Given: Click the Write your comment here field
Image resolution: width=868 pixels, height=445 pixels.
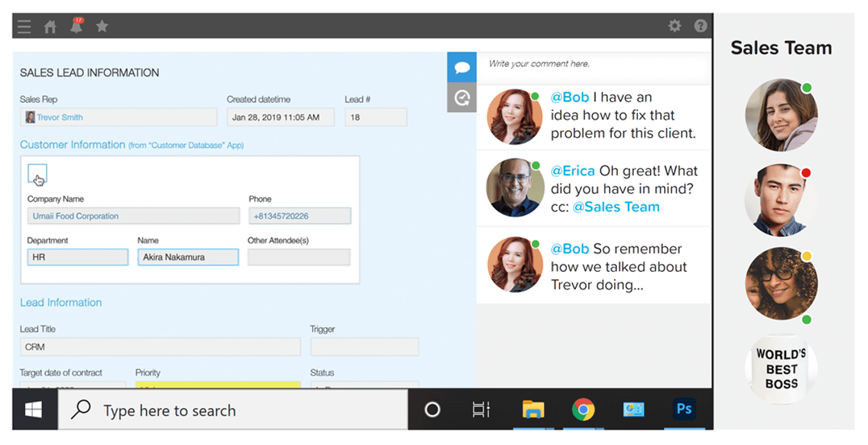Looking at the screenshot, I should tap(595, 64).
